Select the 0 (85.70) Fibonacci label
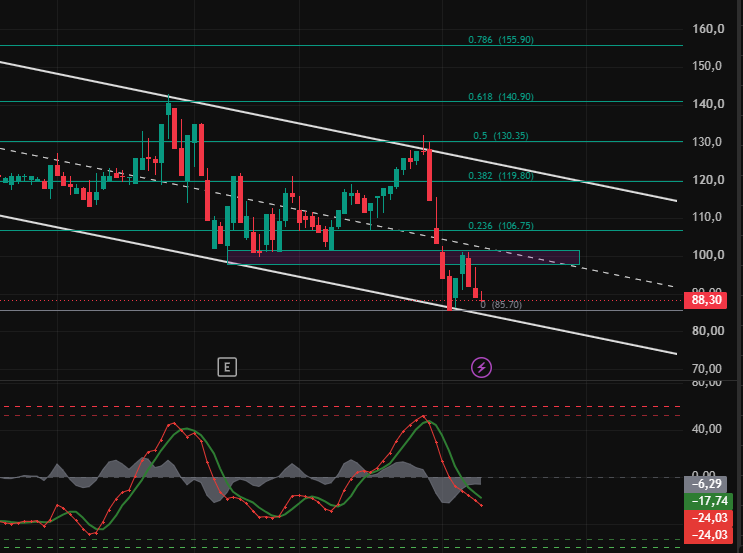The image size is (743, 553). (x=501, y=305)
